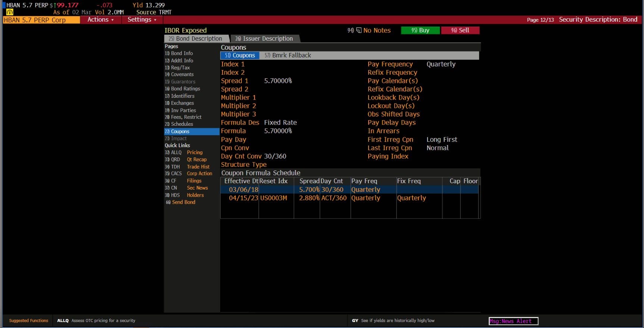The height and width of the screenshot is (328, 644).
Task: Open CN Sec News quick link
Action: (x=186, y=188)
